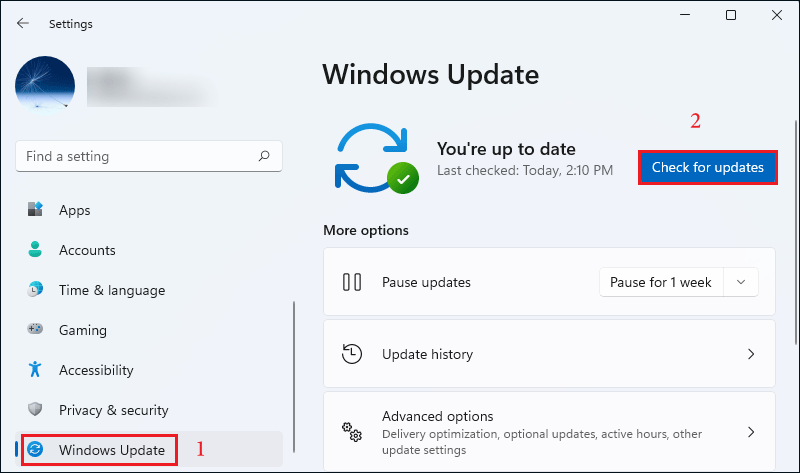Image resolution: width=800 pixels, height=473 pixels.
Task: Focus the Find a setting search box
Action: [x=148, y=156]
